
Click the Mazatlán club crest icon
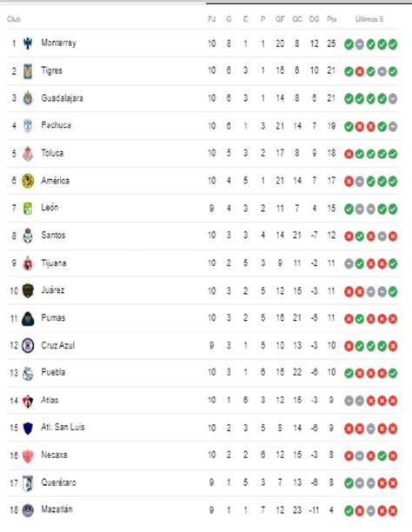[x=28, y=510]
